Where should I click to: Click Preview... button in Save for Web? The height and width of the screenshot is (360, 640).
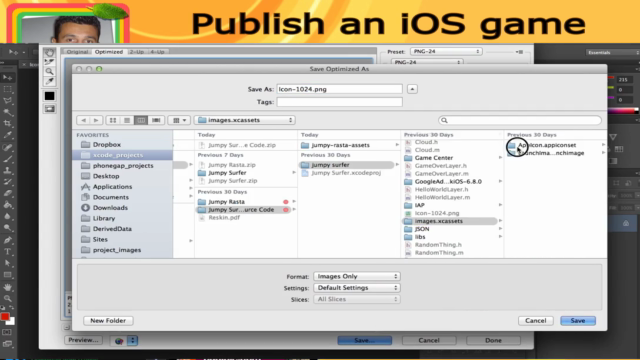[83, 340]
